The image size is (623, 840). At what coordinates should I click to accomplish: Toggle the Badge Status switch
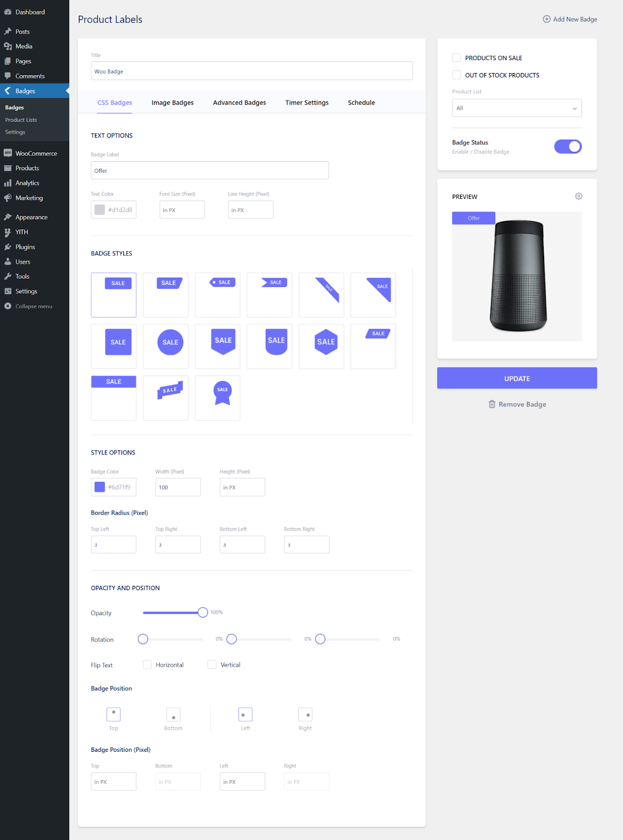coord(568,146)
